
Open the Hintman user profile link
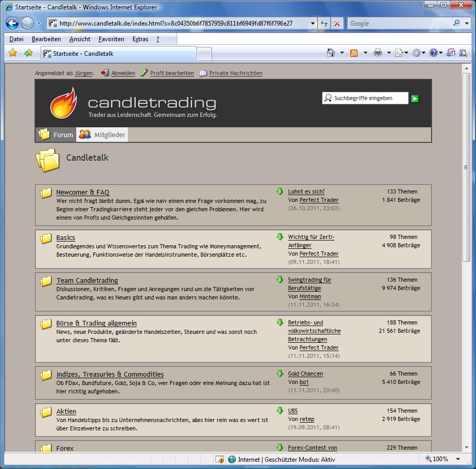310,296
